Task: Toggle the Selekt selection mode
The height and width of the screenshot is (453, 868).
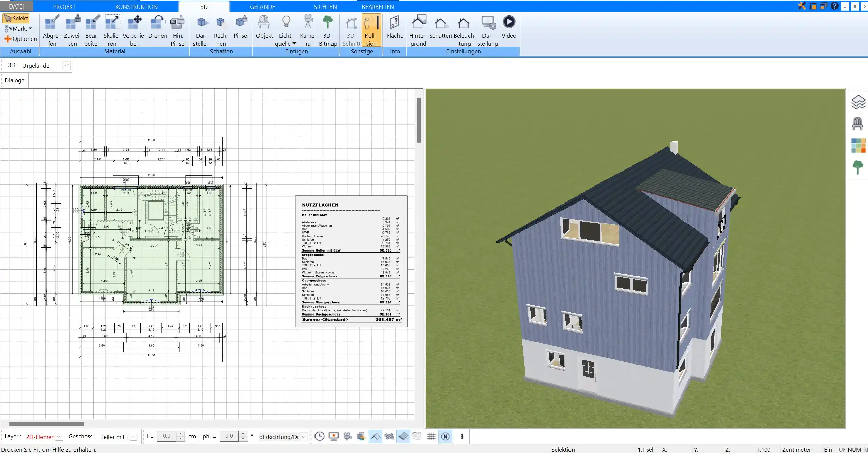Action: click(16, 18)
